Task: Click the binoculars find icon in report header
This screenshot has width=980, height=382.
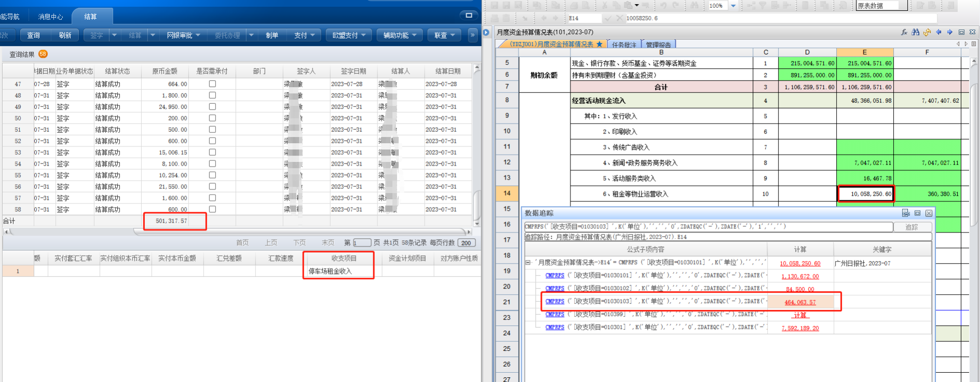Action: (x=916, y=32)
